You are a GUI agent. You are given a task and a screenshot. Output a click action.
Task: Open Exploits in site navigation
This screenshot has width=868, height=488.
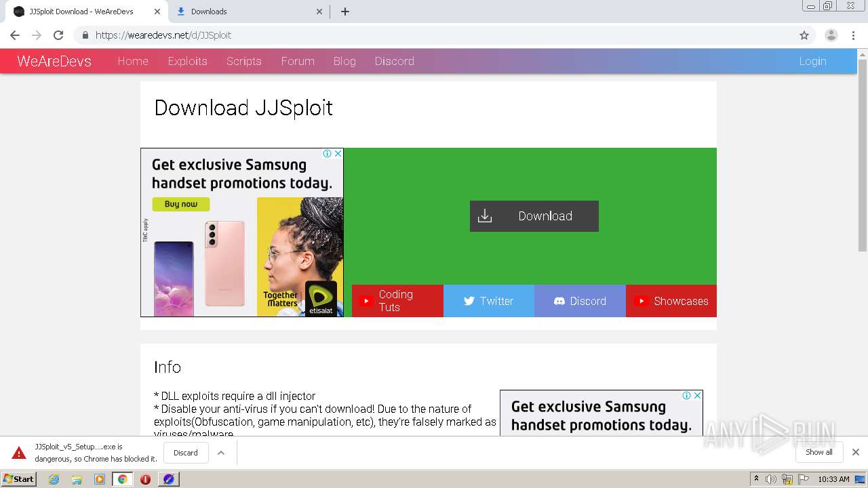click(x=187, y=61)
